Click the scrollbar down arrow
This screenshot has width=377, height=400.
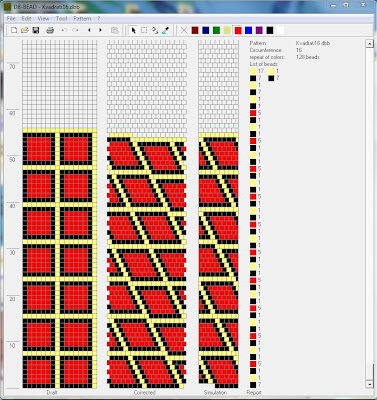click(369, 384)
